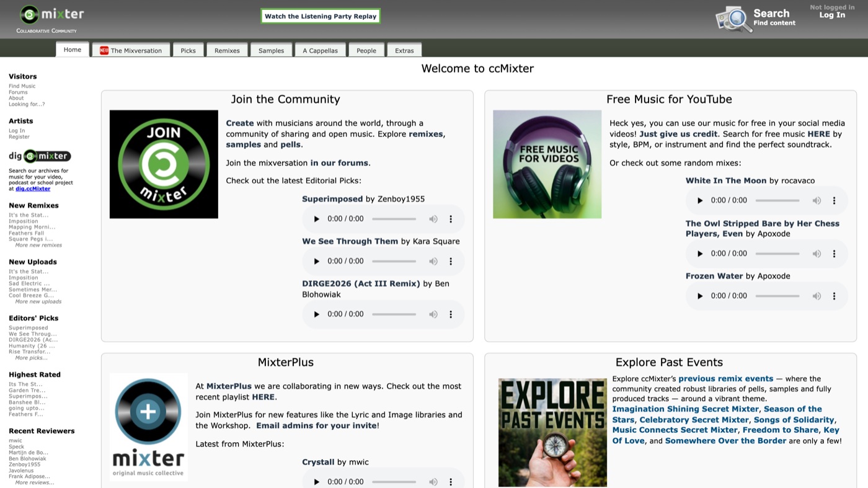Open the dig ccMixter logo in sidebar
The height and width of the screenshot is (488, 868).
[x=40, y=156]
